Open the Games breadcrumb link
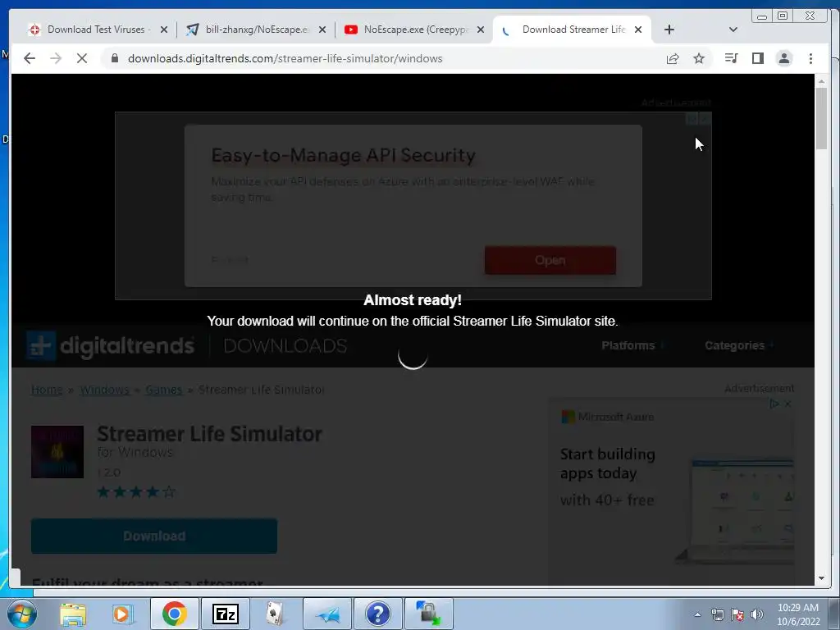The width and height of the screenshot is (840, 630). (x=164, y=390)
